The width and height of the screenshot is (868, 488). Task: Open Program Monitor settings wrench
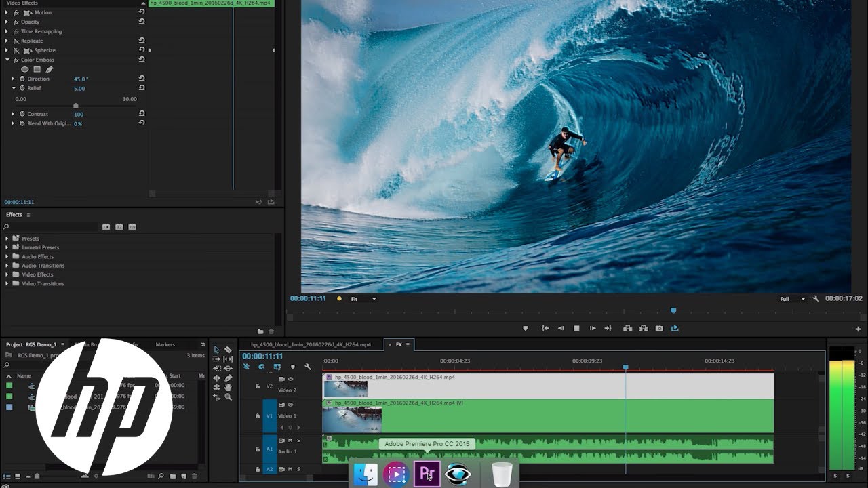point(816,298)
